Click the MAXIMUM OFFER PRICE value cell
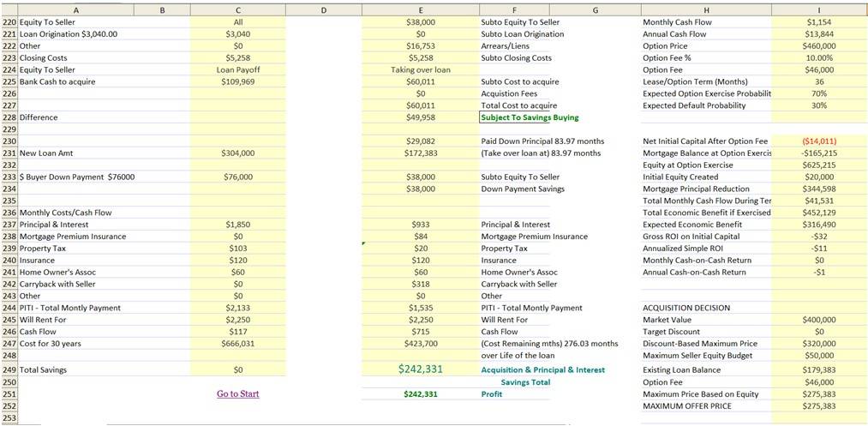 pyautogui.click(x=819, y=406)
